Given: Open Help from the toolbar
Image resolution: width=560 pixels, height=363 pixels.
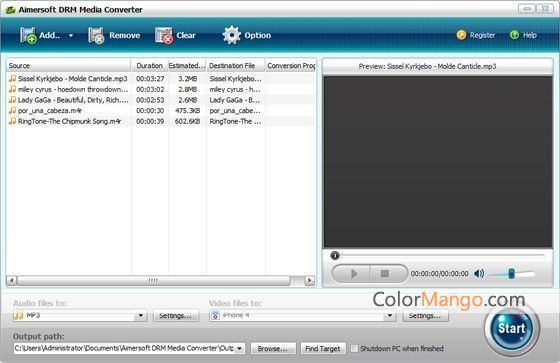Looking at the screenshot, I should (x=524, y=35).
